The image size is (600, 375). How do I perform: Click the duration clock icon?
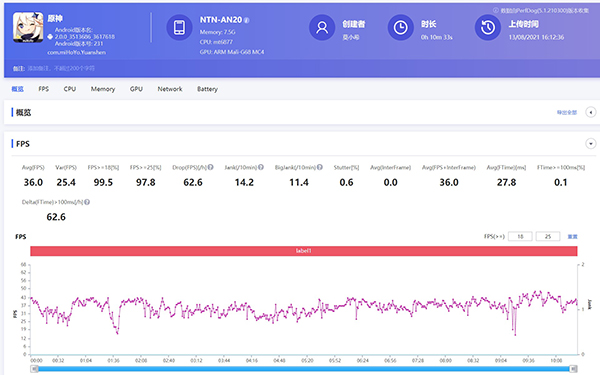(x=401, y=28)
